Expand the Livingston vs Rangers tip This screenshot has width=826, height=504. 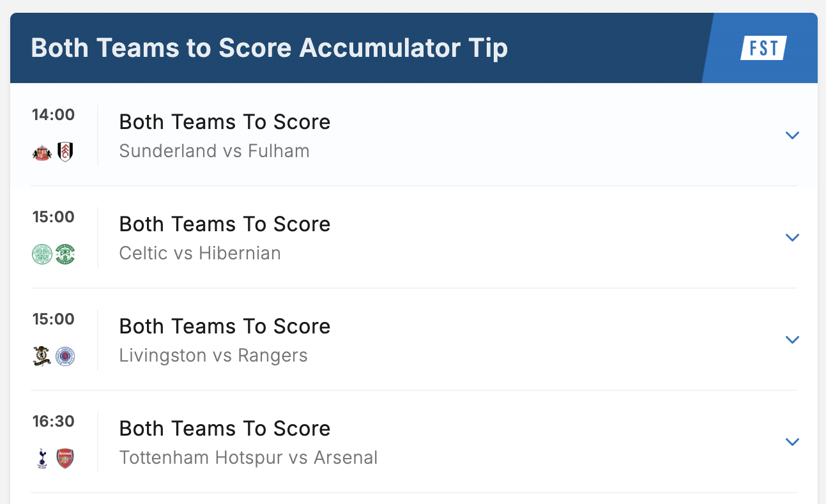[x=792, y=340]
